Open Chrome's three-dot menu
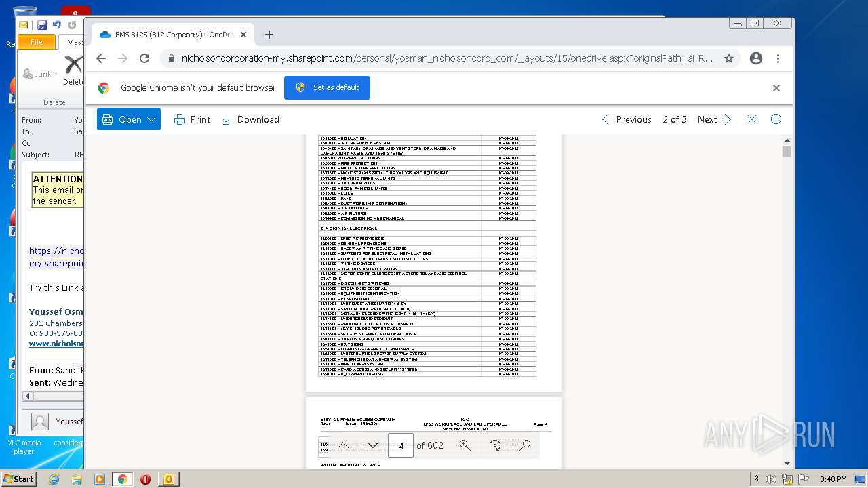The height and width of the screenshot is (488, 868). point(778,58)
